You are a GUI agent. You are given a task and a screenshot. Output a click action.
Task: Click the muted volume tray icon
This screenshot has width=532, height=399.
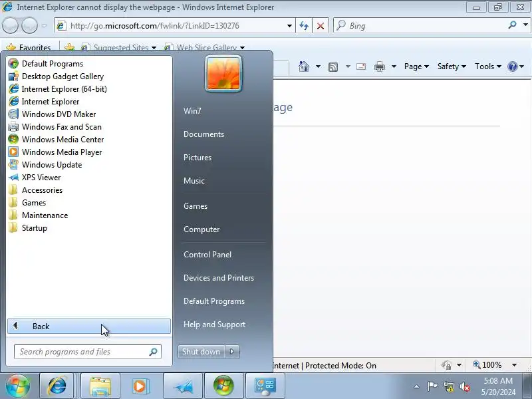tap(464, 386)
